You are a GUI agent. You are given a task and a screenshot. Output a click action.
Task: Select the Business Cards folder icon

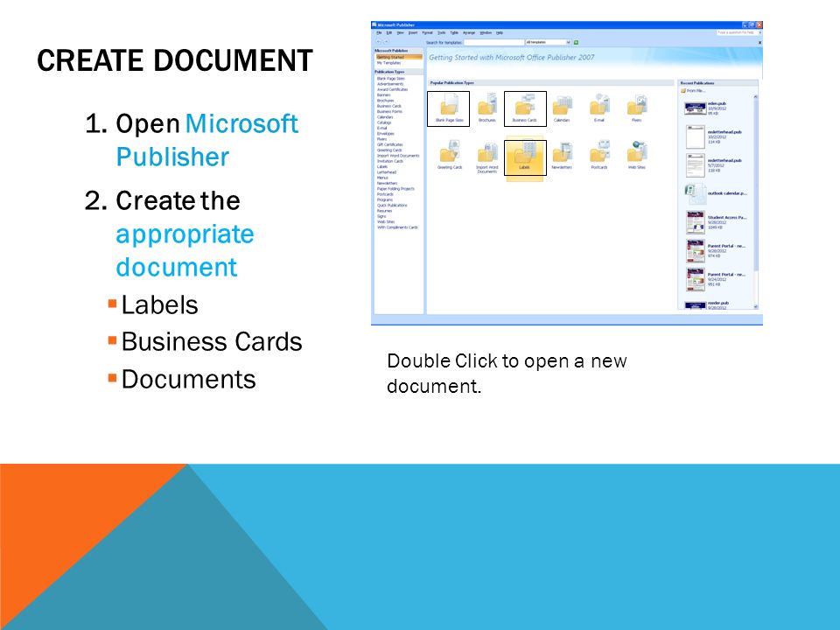coord(524,106)
